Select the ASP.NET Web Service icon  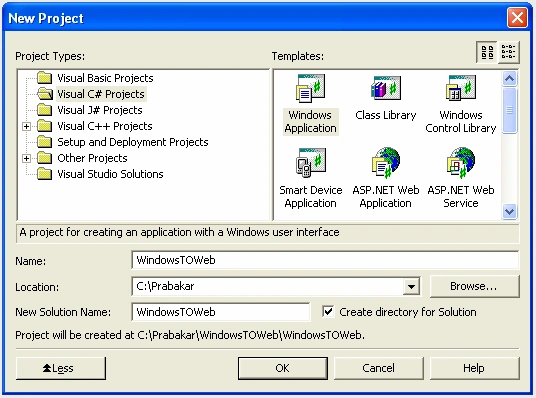461,163
